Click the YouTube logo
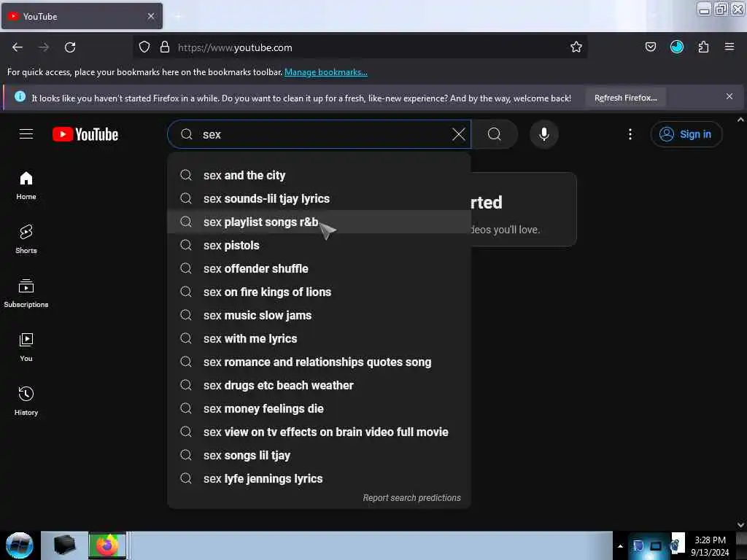This screenshot has width=747, height=560. 85,134
